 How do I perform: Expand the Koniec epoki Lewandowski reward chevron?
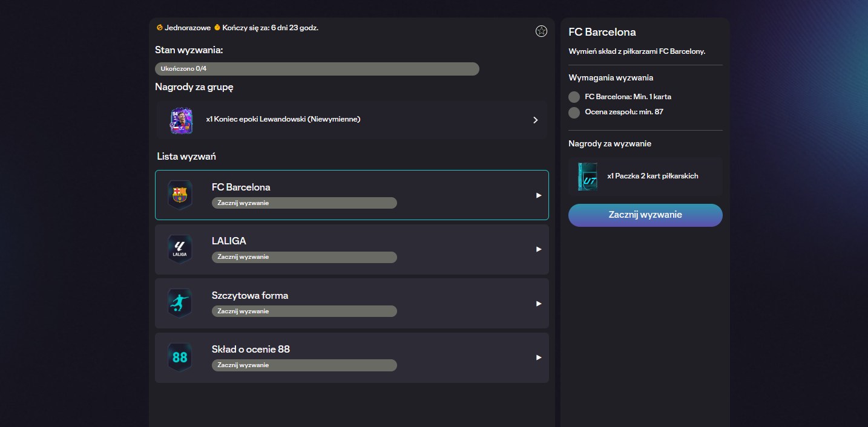tap(535, 120)
